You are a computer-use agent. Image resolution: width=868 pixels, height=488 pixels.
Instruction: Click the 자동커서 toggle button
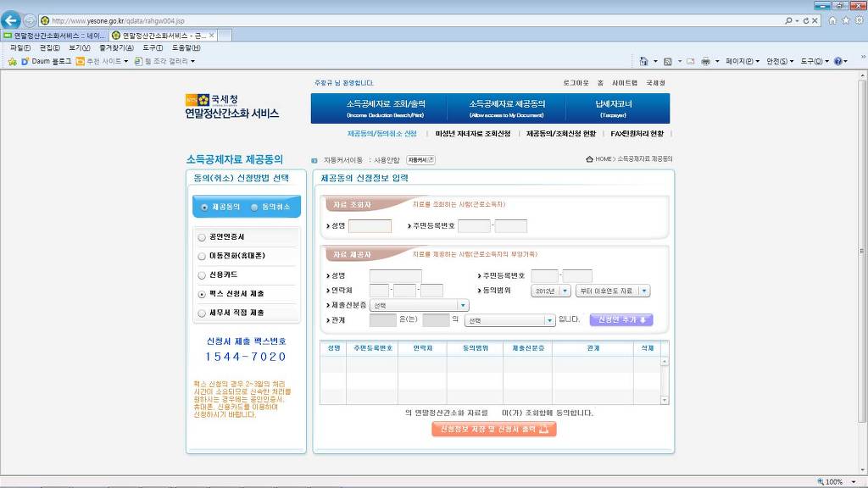[x=420, y=160]
